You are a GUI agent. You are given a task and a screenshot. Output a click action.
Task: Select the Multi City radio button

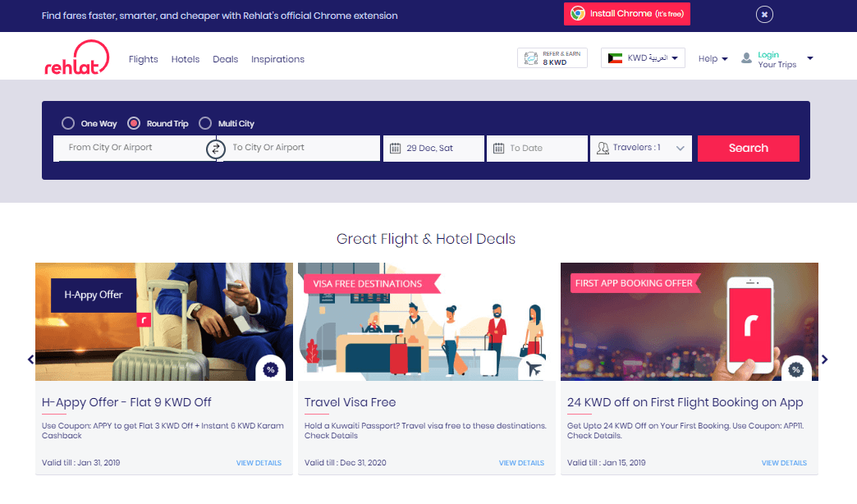(205, 123)
